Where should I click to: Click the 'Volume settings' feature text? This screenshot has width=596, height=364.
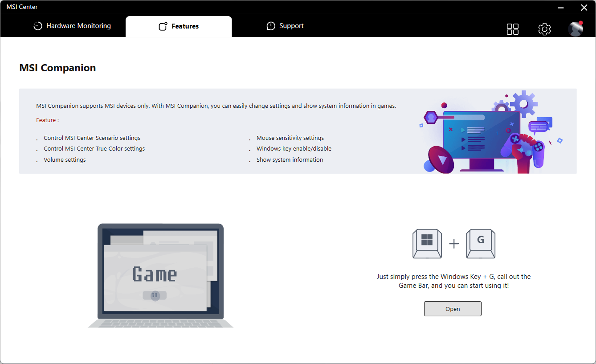65,160
